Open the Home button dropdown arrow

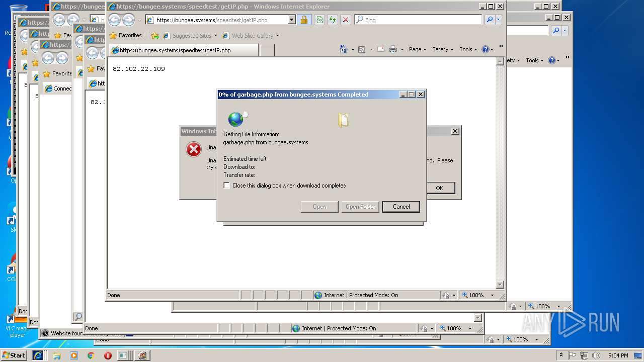pos(352,50)
